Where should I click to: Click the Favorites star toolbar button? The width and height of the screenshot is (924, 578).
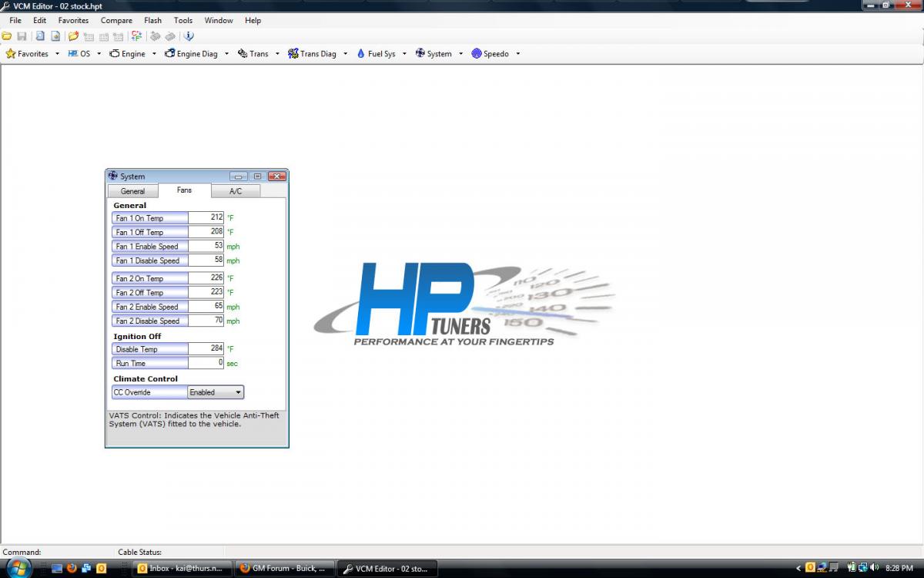[x=27, y=54]
